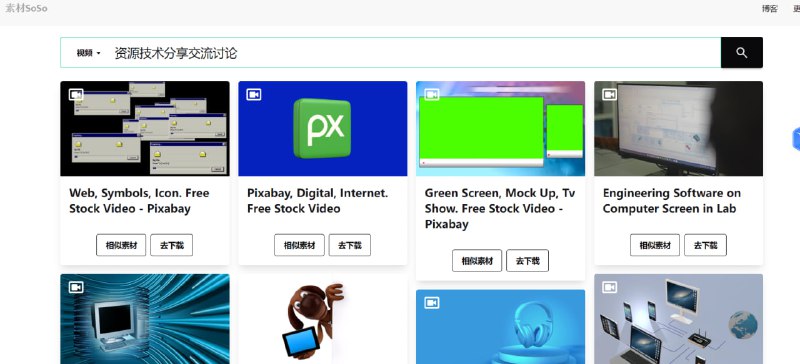
Task: Open the blue headphones video thumbnail
Action: coord(501,327)
